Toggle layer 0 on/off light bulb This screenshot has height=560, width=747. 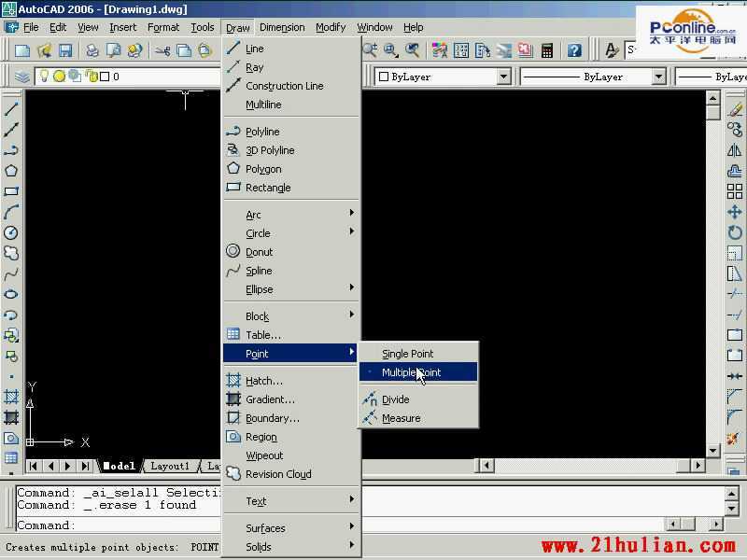coord(44,77)
